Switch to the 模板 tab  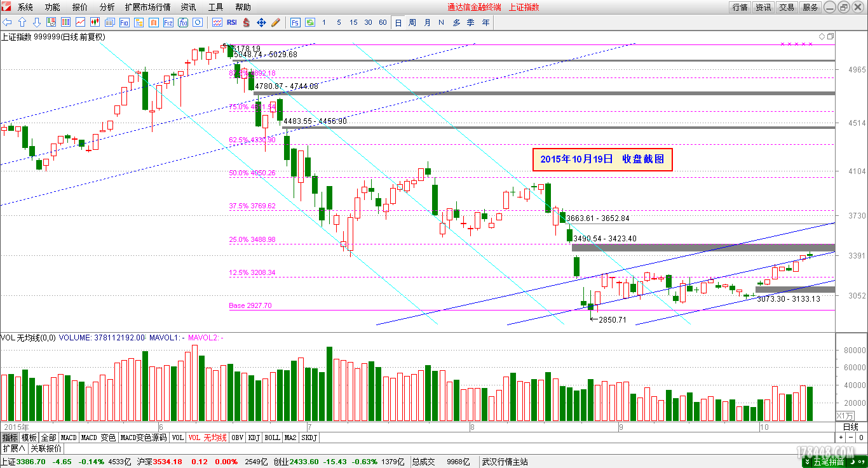pyautogui.click(x=29, y=438)
